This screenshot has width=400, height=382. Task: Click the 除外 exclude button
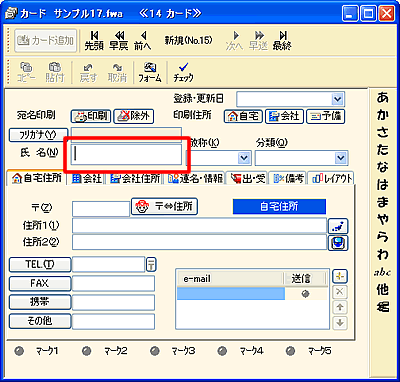pyautogui.click(x=134, y=116)
